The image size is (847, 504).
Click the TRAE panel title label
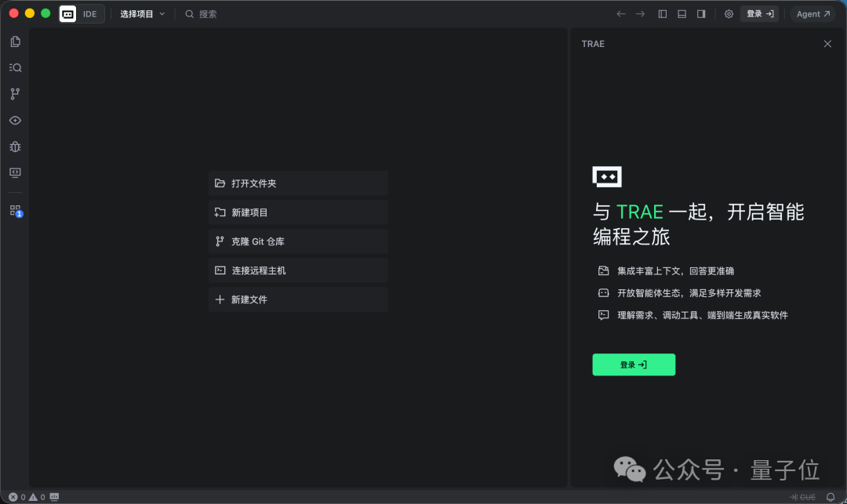coord(593,44)
